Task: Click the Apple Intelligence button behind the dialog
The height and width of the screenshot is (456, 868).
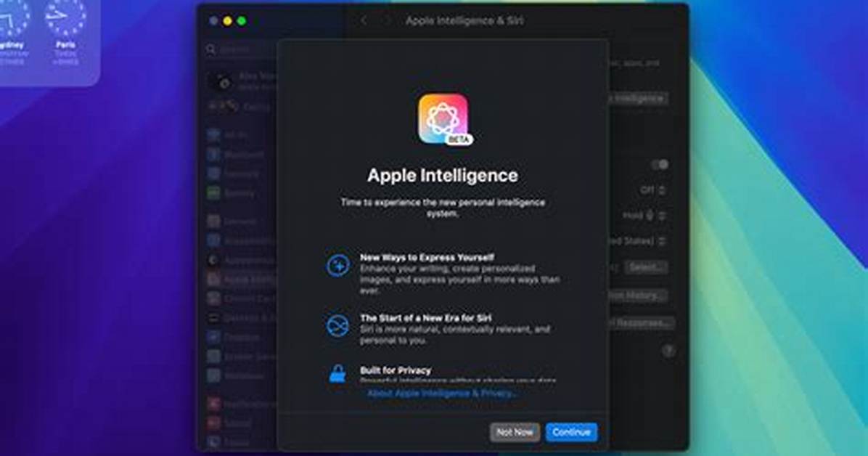Action: pos(638,99)
